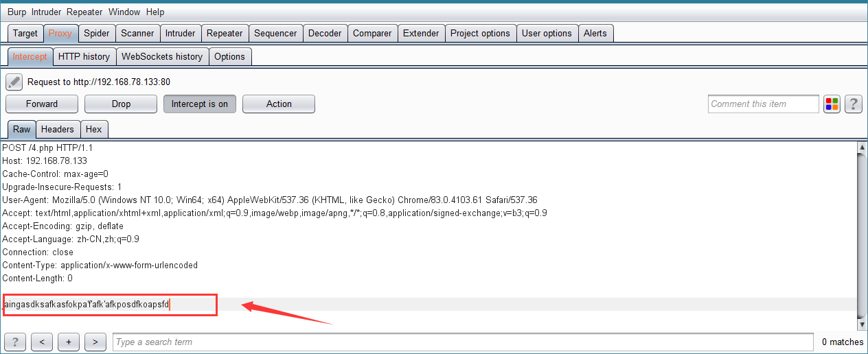Switch to the Extender tab

coord(421,33)
